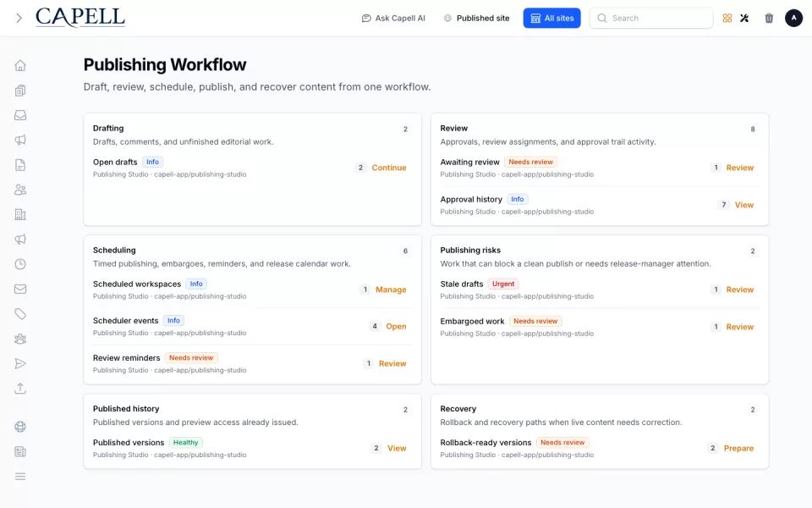This screenshot has width=812, height=508.
Task: Click the Rollback-ready versions title
Action: tap(486, 443)
